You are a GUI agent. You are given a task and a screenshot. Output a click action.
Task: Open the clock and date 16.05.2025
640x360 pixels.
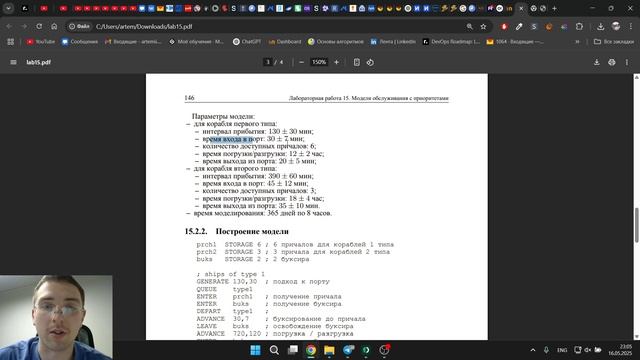pyautogui.click(x=620, y=350)
